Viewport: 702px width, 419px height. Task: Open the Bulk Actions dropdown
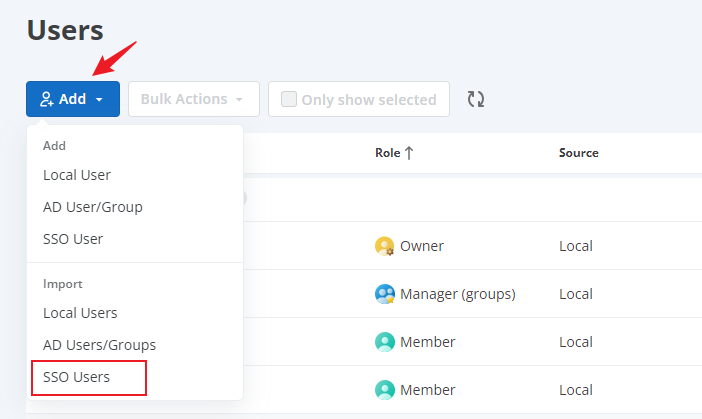(x=194, y=99)
